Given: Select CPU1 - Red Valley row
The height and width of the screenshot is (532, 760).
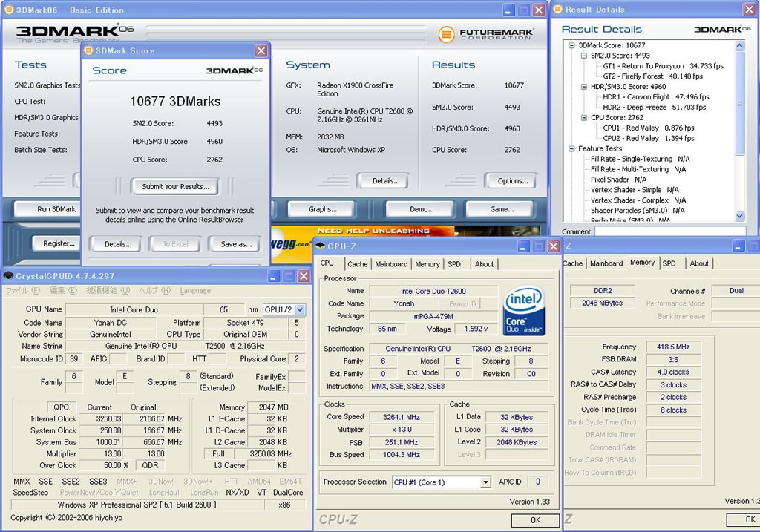Looking at the screenshot, I should (649, 128).
